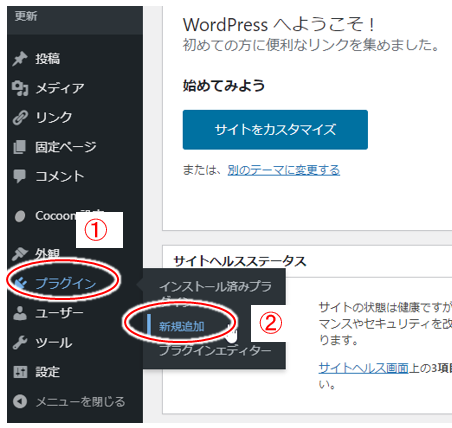Open the サイトヘルス画面 link

[363, 368]
